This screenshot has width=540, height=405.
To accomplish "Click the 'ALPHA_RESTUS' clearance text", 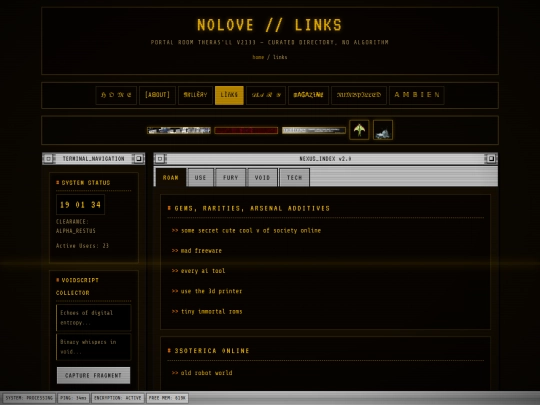I will [76, 231].
